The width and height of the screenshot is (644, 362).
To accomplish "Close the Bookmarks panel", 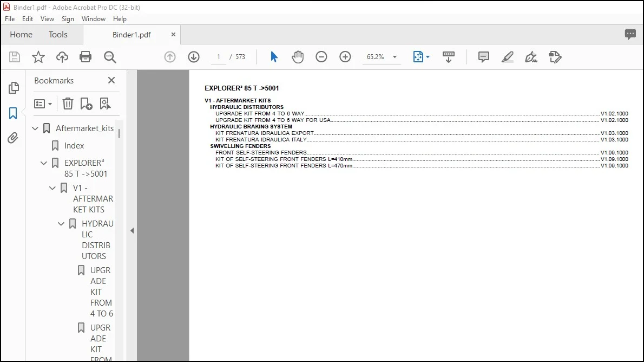I will click(111, 80).
